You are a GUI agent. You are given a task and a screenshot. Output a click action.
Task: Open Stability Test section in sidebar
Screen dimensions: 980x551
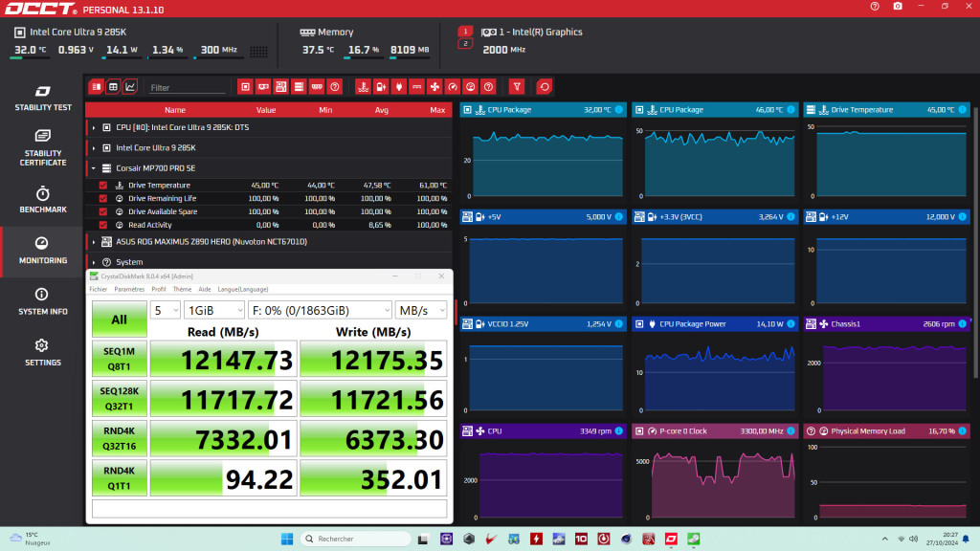pos(42,99)
